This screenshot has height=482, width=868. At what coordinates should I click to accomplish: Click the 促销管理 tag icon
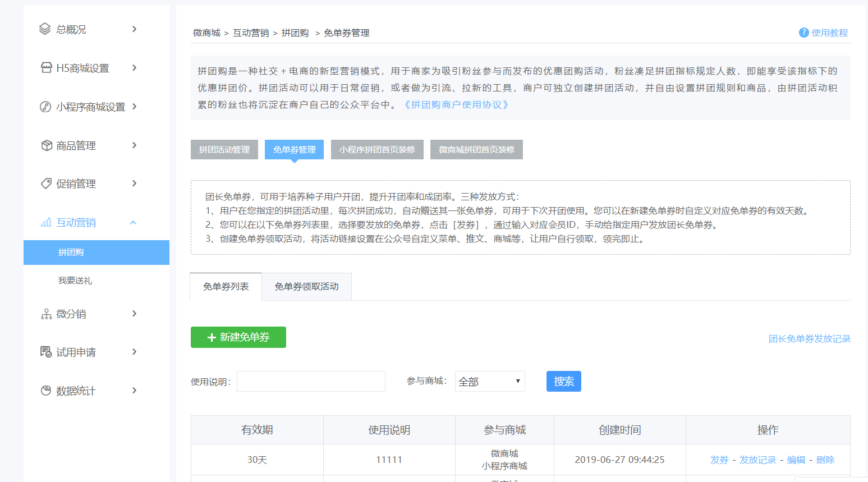(46, 183)
